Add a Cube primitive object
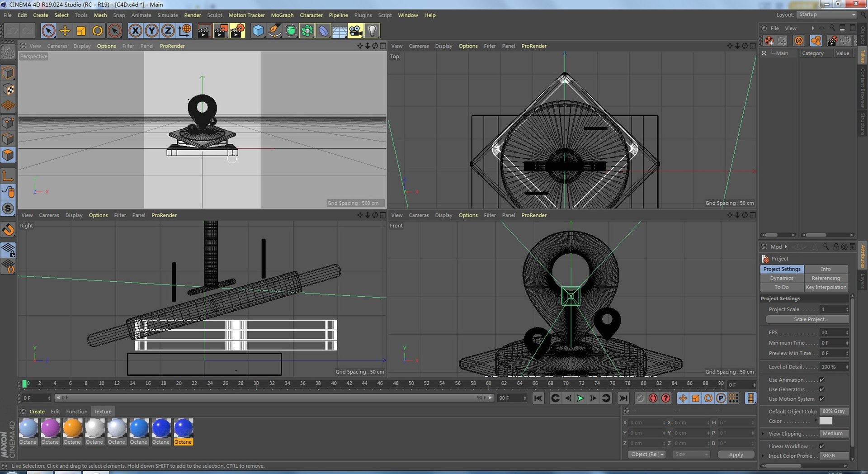868x474 pixels. 258,31
